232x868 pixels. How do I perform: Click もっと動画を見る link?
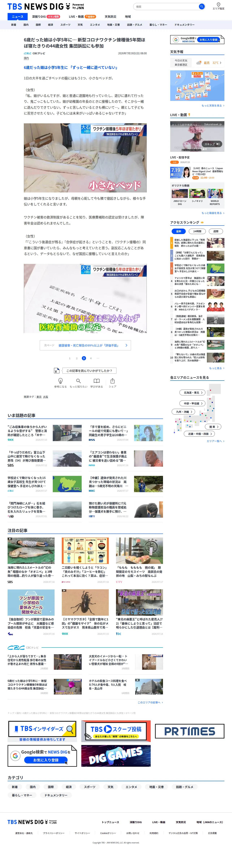pos(213,213)
